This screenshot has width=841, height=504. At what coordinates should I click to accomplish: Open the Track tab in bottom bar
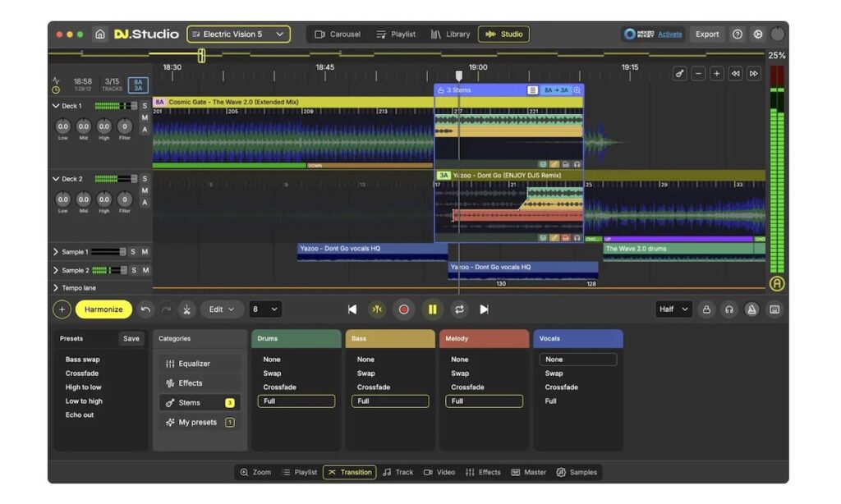point(398,472)
